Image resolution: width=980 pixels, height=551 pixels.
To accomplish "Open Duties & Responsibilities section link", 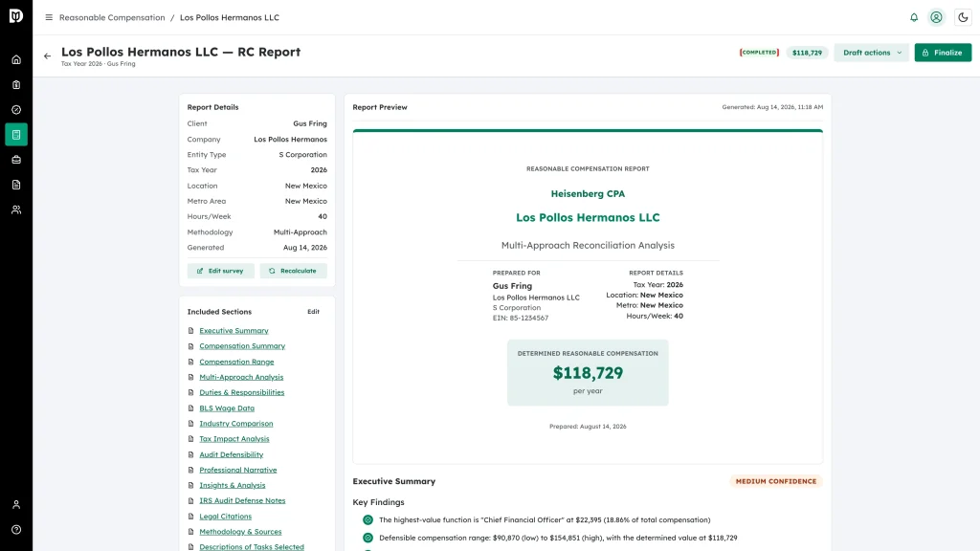I will pos(242,392).
